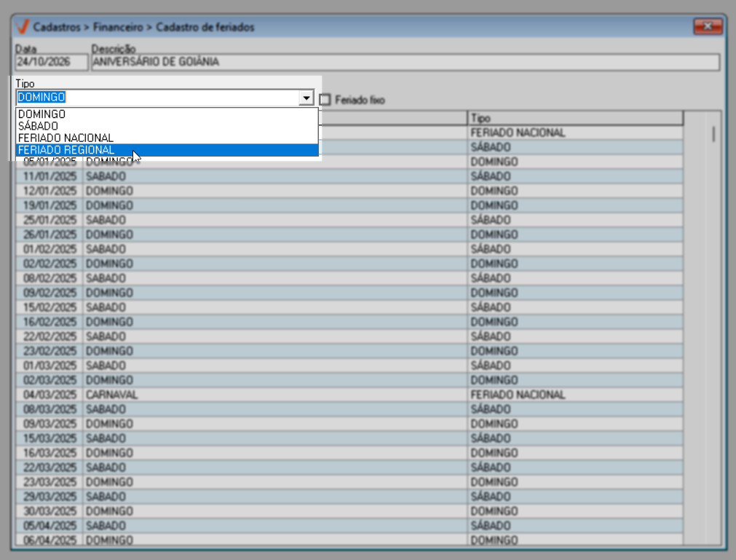
Task: Select DOMINGO in the Tipo list
Action: 167,114
